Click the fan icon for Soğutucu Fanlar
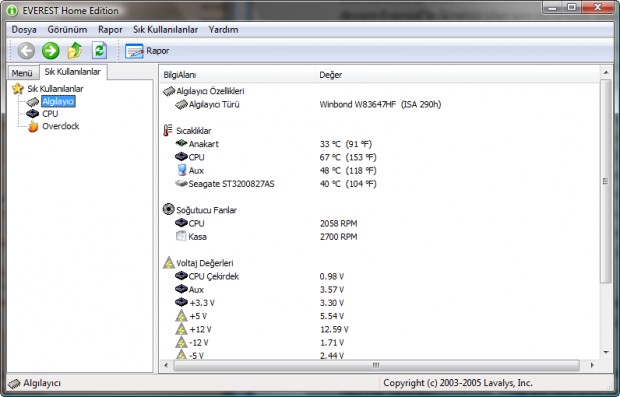Viewport: 620px width, 397px height. point(169,209)
